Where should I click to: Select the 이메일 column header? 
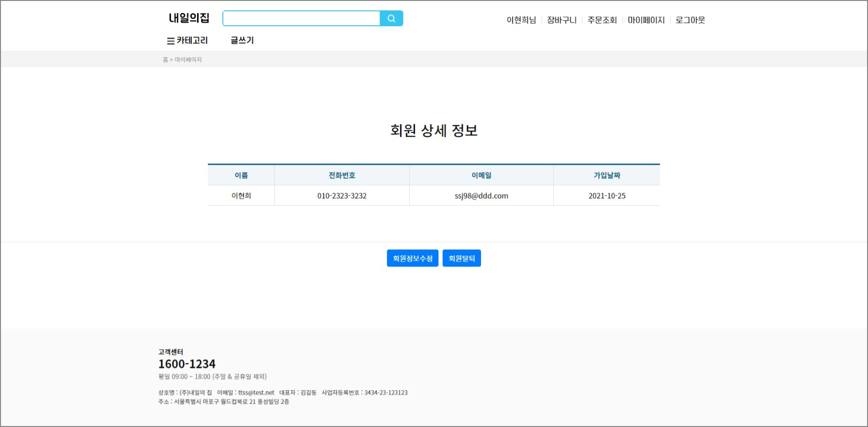[482, 175]
